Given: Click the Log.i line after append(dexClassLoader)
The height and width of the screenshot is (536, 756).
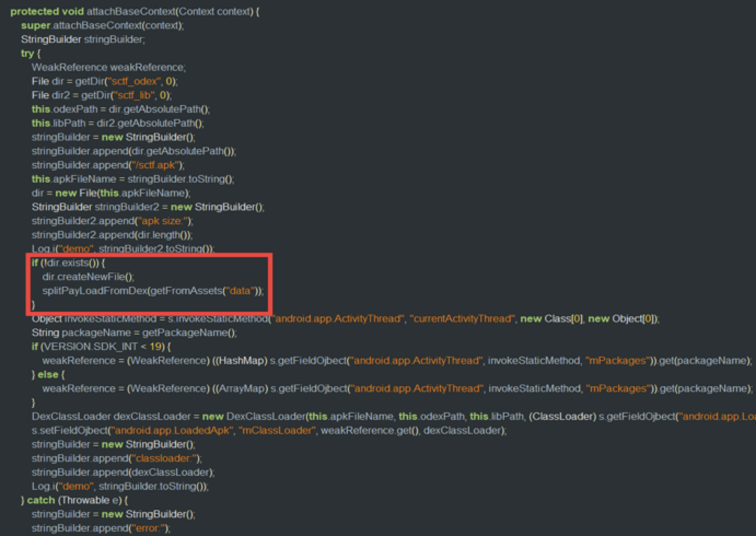Looking at the screenshot, I should pos(120,486).
